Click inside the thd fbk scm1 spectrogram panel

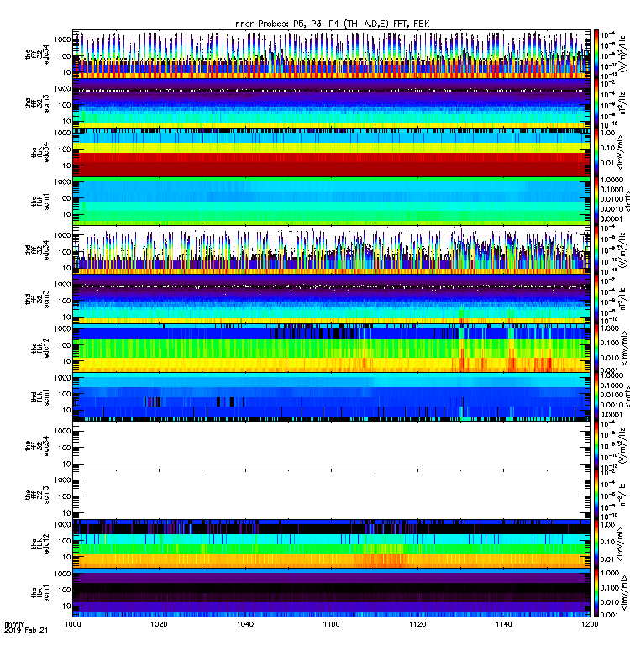[331, 397]
